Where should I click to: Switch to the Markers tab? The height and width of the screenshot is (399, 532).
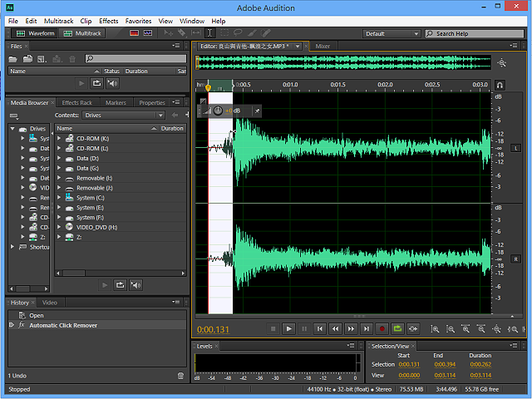point(116,102)
